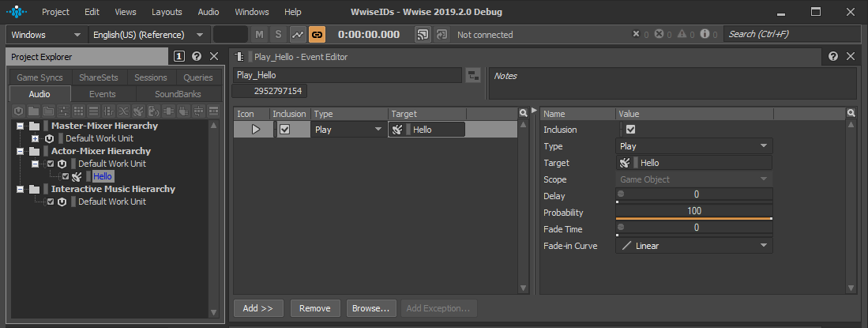This screenshot has width=868, height=328.
Task: Click the play icon in event action row
Action: pos(256,130)
